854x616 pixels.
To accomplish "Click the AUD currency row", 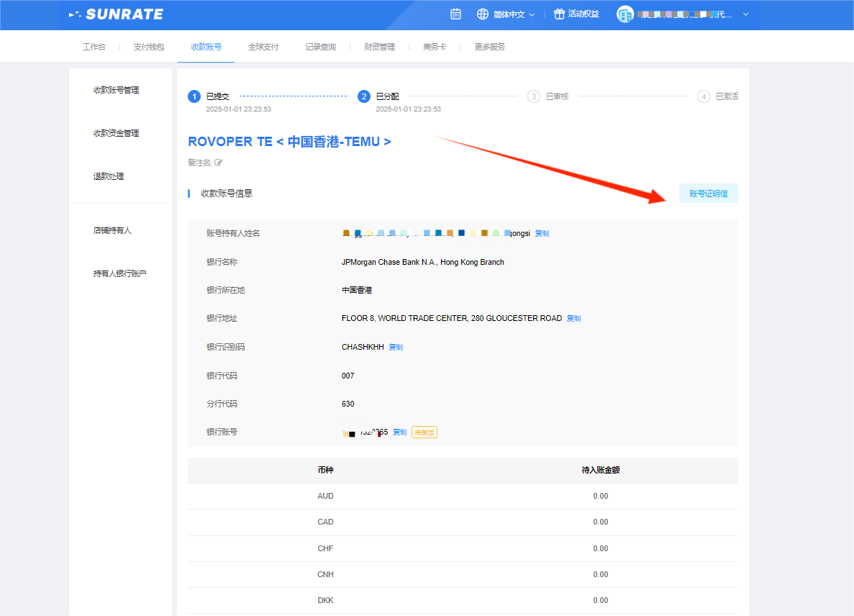I will point(463,496).
